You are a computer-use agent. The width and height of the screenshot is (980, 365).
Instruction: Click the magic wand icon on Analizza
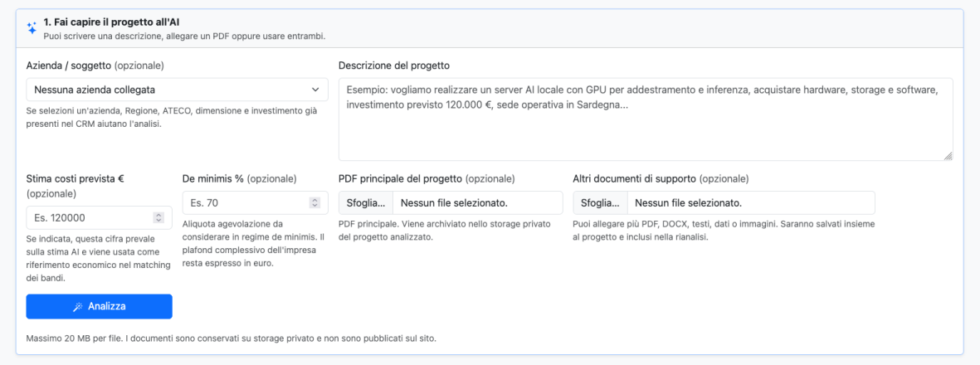(x=78, y=306)
